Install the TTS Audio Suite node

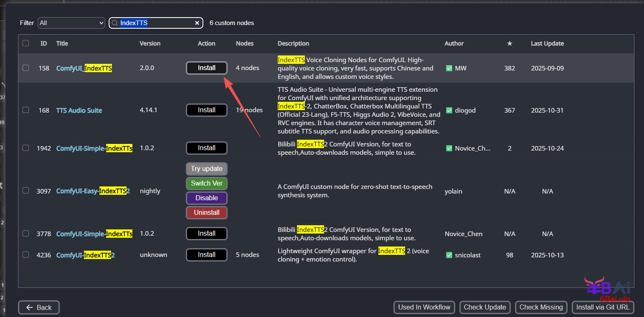[x=206, y=110]
